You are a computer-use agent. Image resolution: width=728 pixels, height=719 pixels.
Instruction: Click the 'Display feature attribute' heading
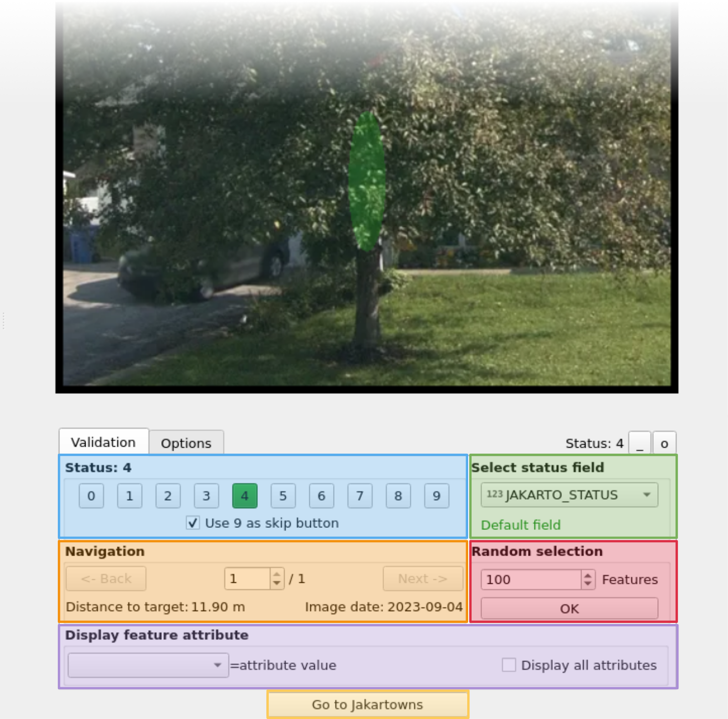pyautogui.click(x=156, y=635)
